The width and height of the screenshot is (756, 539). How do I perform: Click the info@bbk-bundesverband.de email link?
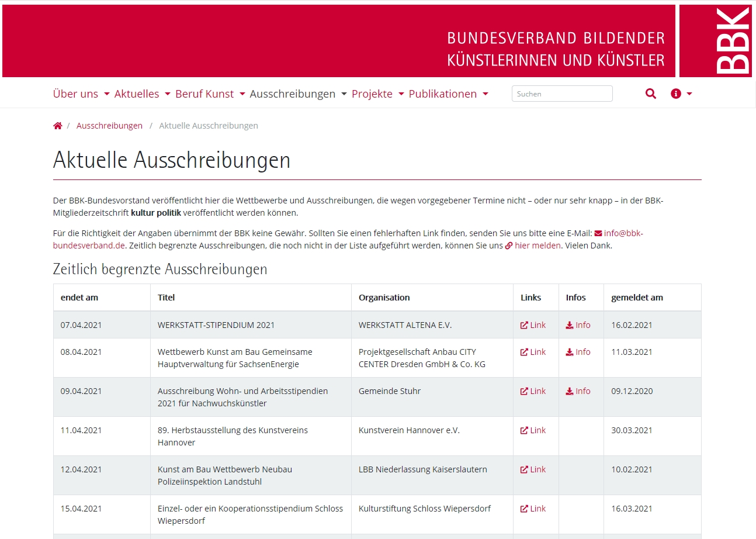[x=619, y=233]
